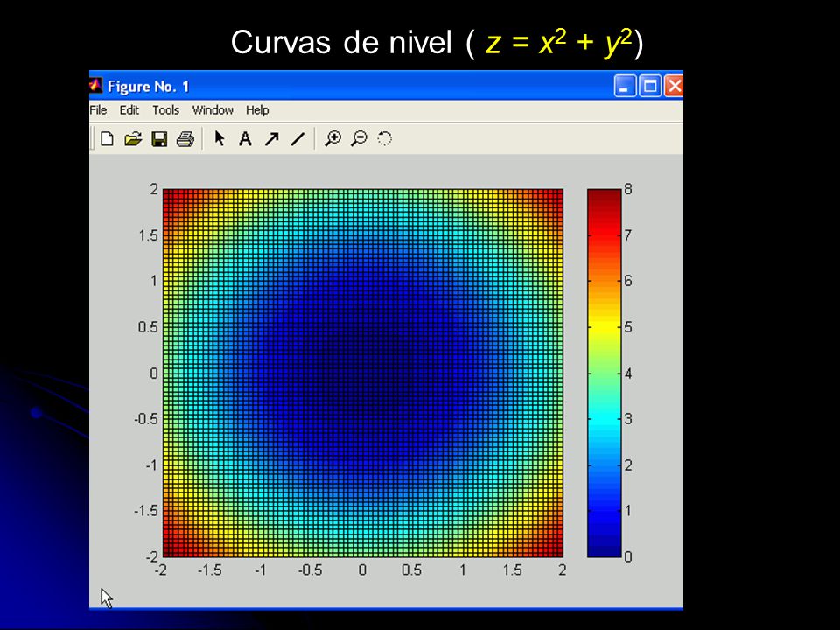The height and width of the screenshot is (630, 840).
Task: Activate the Zoom Out magnifier tool
Action: pos(359,139)
